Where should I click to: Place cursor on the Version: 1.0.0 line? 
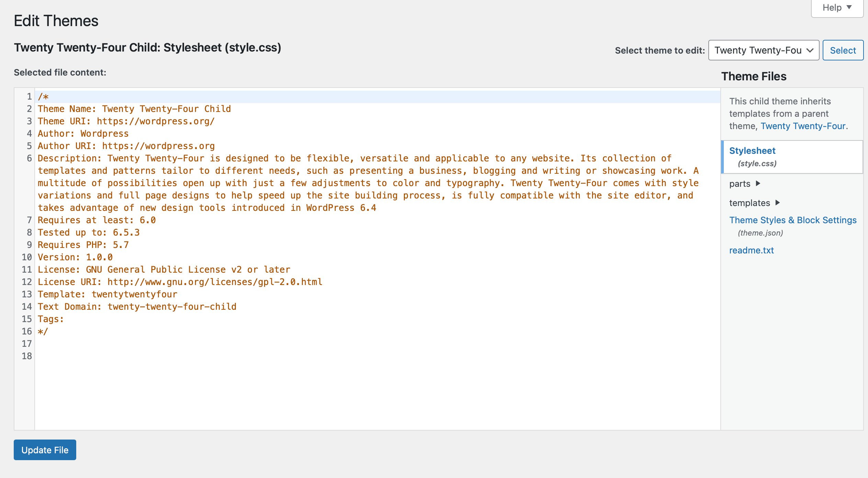(x=75, y=257)
